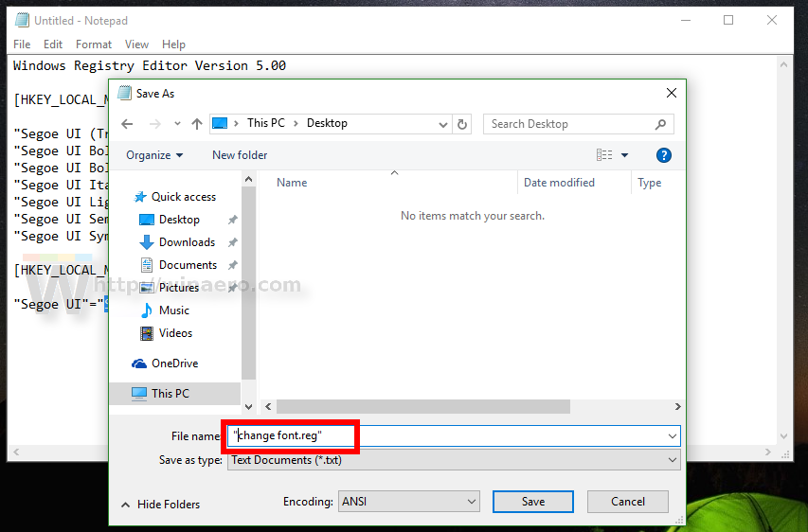Open Pictures in navigation pane
808x532 pixels.
tap(178, 288)
